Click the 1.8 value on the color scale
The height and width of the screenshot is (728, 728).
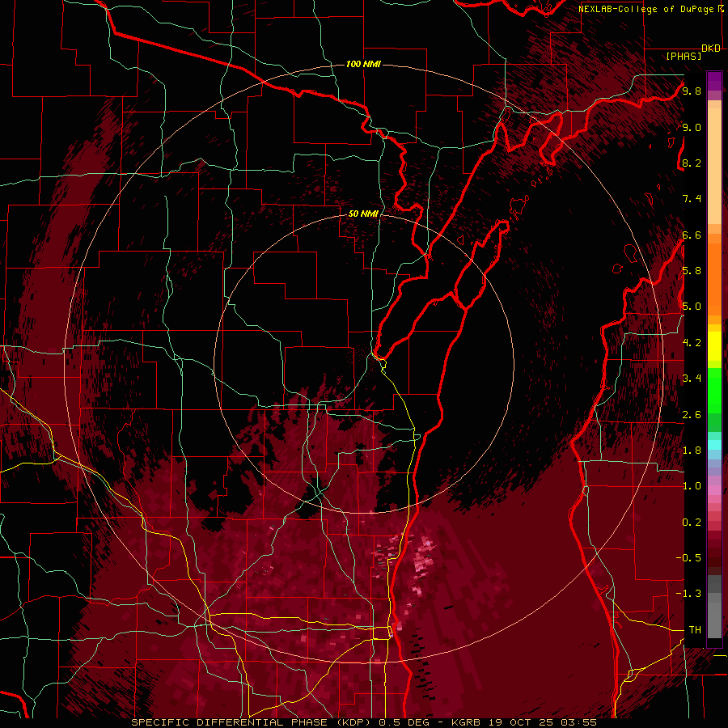tap(692, 451)
